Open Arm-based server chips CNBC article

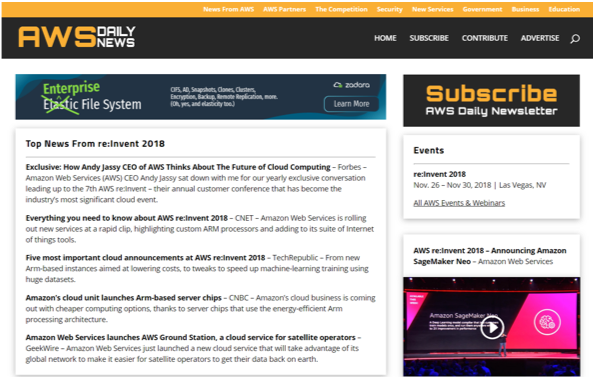pos(124,298)
